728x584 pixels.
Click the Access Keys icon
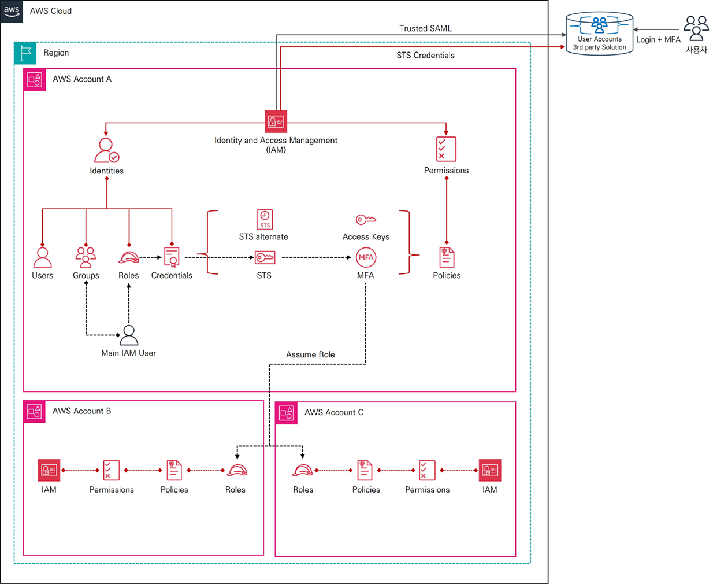coord(366,220)
